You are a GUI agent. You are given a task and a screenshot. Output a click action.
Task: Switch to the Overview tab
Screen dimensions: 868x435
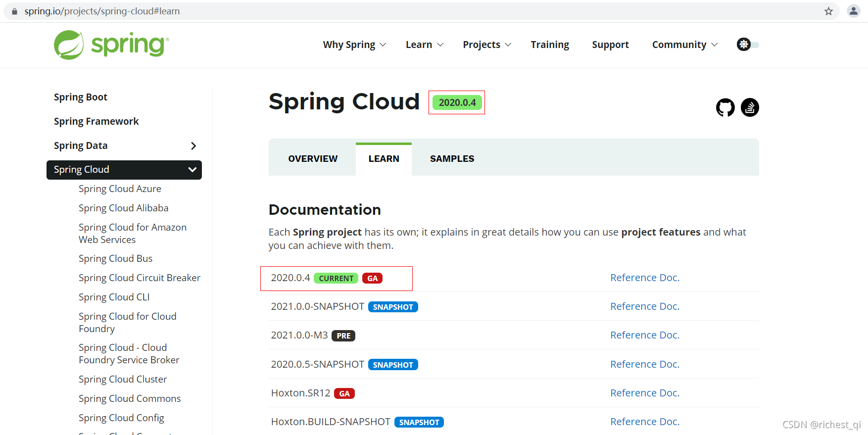[313, 159]
